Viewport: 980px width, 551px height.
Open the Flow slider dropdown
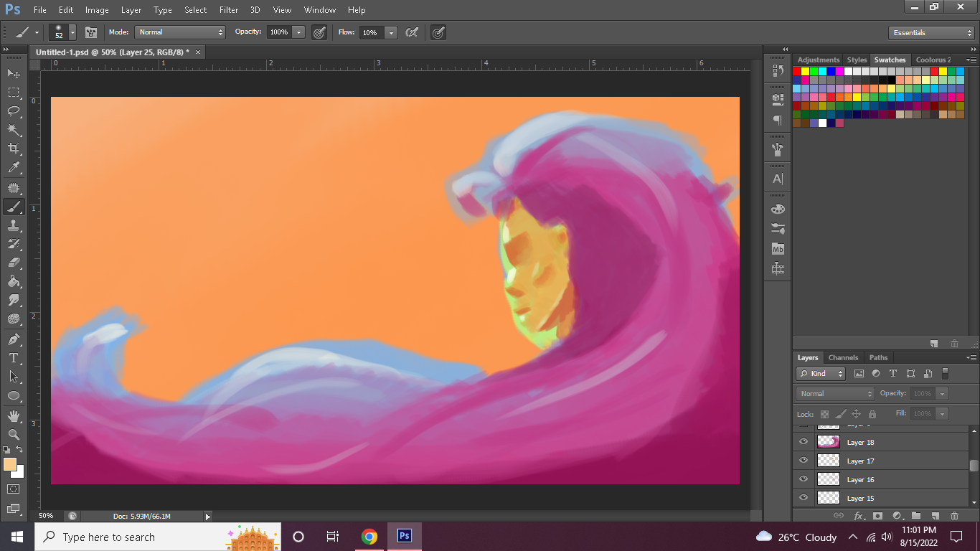pyautogui.click(x=391, y=32)
